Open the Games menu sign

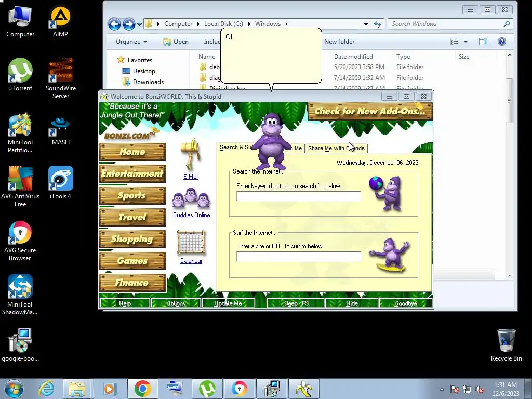[x=132, y=261]
